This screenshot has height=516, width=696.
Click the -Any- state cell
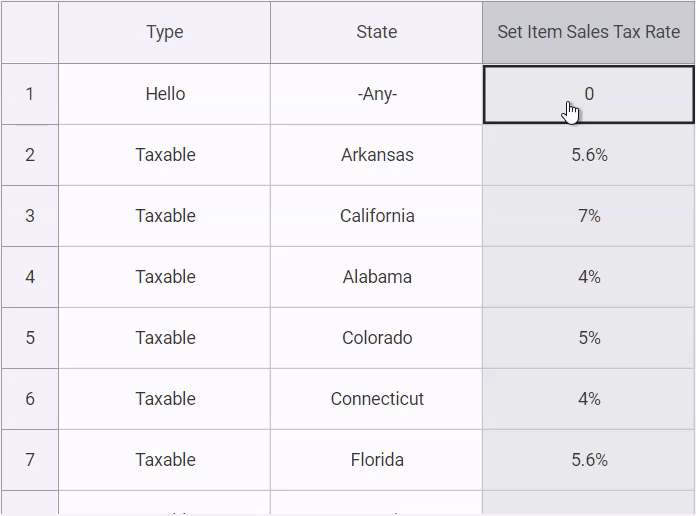pos(376,94)
